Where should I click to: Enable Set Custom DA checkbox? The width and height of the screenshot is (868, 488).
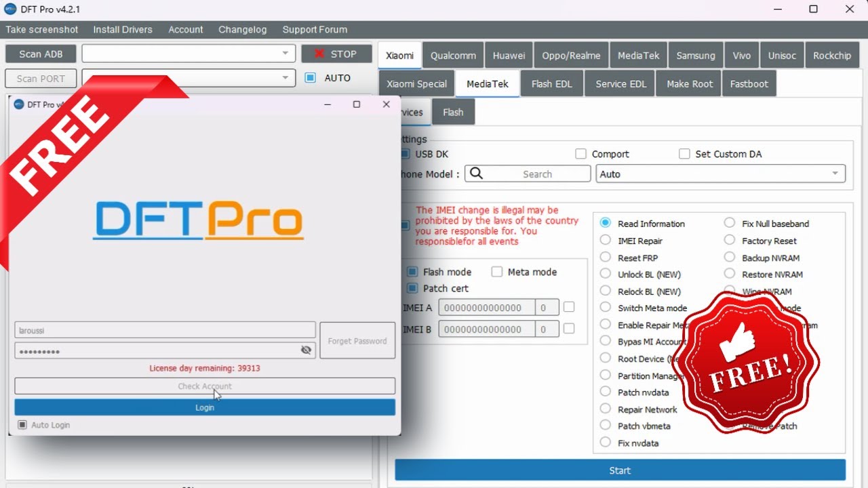coord(684,154)
